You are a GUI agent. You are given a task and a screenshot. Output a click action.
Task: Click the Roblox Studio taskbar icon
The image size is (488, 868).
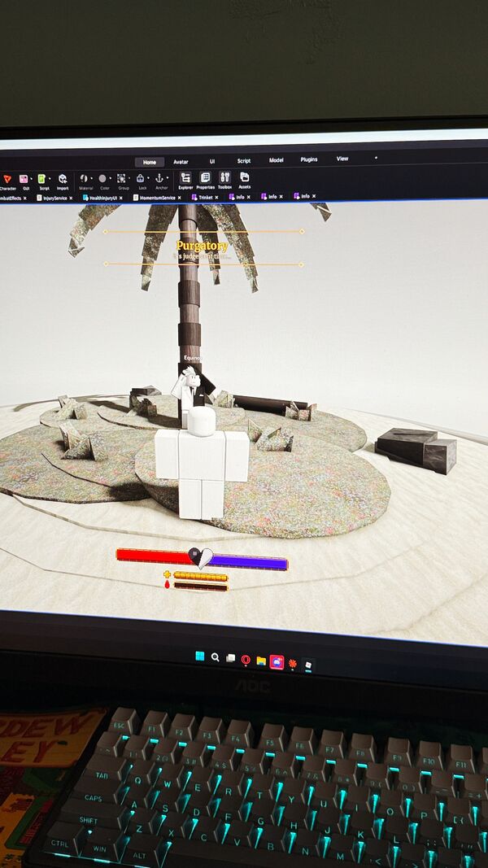(308, 665)
